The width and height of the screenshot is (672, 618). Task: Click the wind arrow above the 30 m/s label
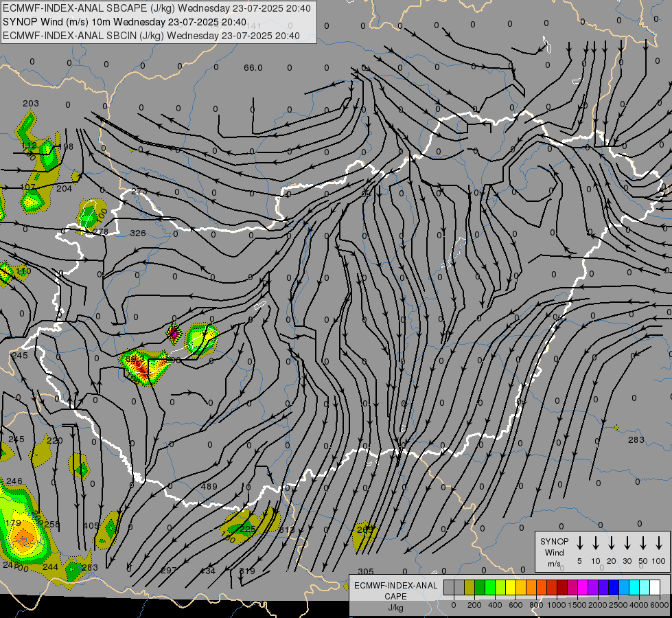[627, 542]
